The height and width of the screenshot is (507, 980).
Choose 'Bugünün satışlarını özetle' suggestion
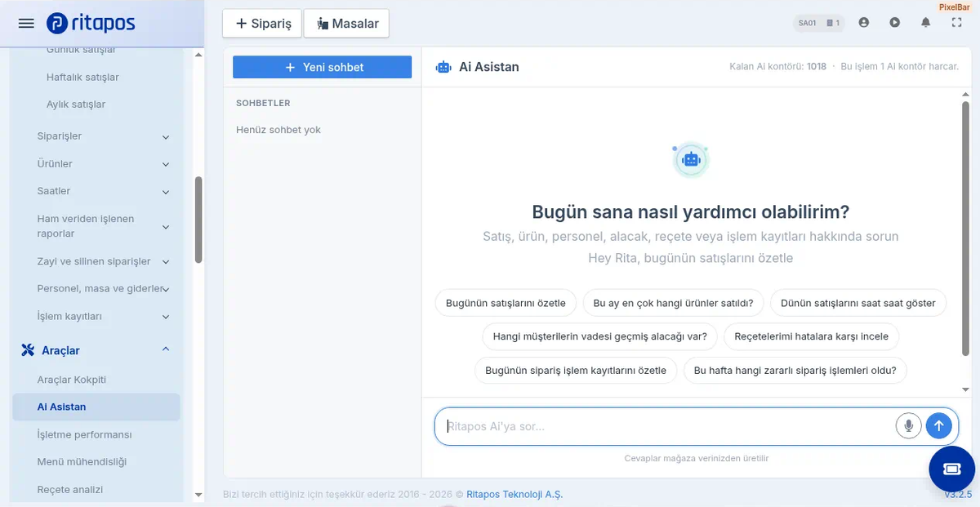pos(506,303)
